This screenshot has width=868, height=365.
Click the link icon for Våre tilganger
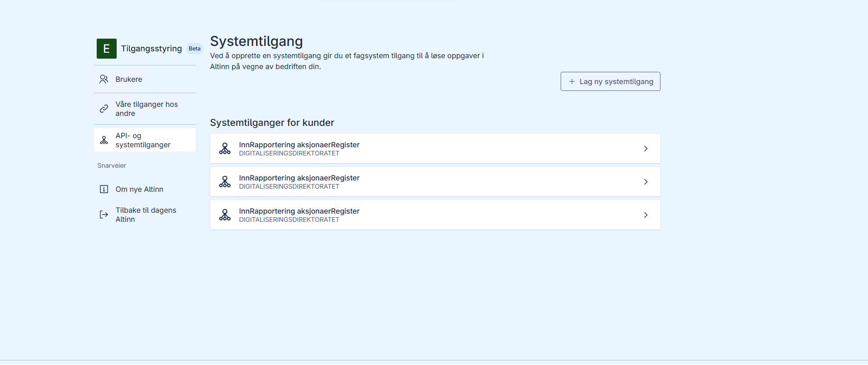pos(104,109)
